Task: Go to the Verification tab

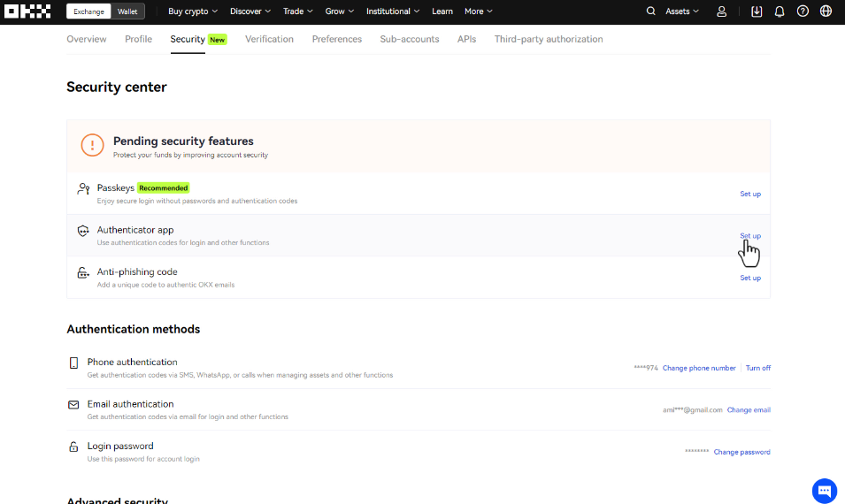Action: [270, 39]
